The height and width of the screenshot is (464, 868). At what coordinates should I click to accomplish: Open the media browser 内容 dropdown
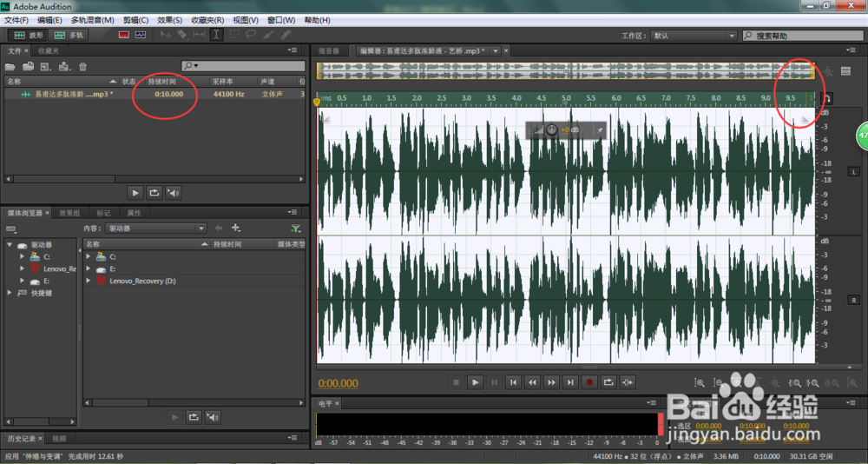tap(156, 228)
